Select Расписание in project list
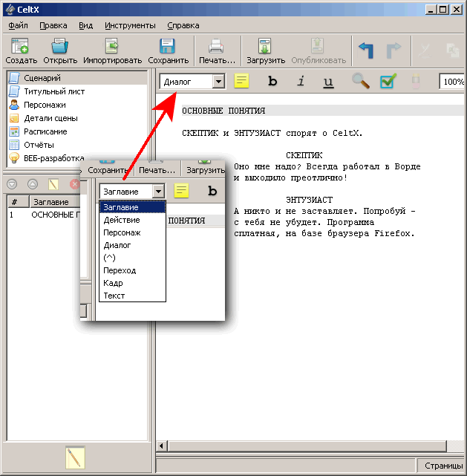Image resolution: width=467 pixels, height=476 pixels. [x=77, y=131]
